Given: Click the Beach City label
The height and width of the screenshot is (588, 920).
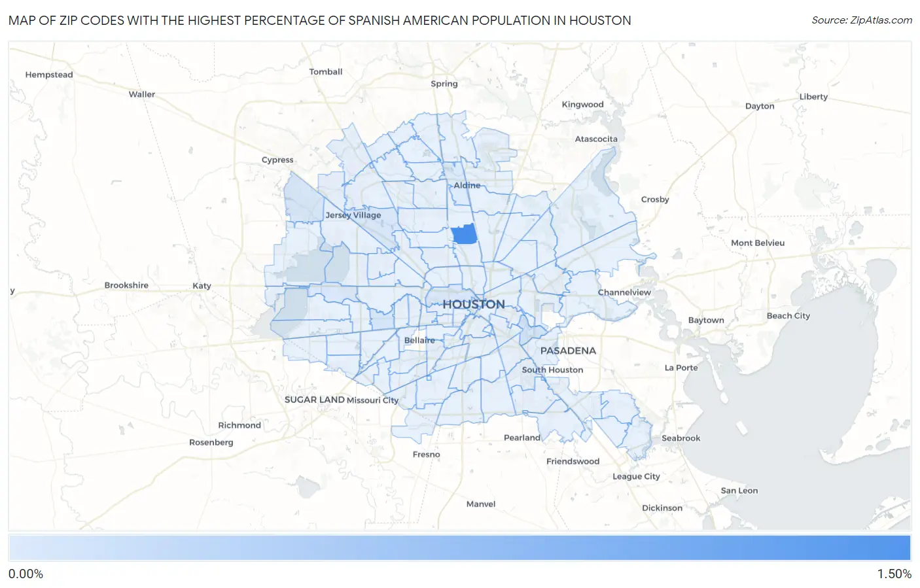Looking at the screenshot, I should coord(788,316).
